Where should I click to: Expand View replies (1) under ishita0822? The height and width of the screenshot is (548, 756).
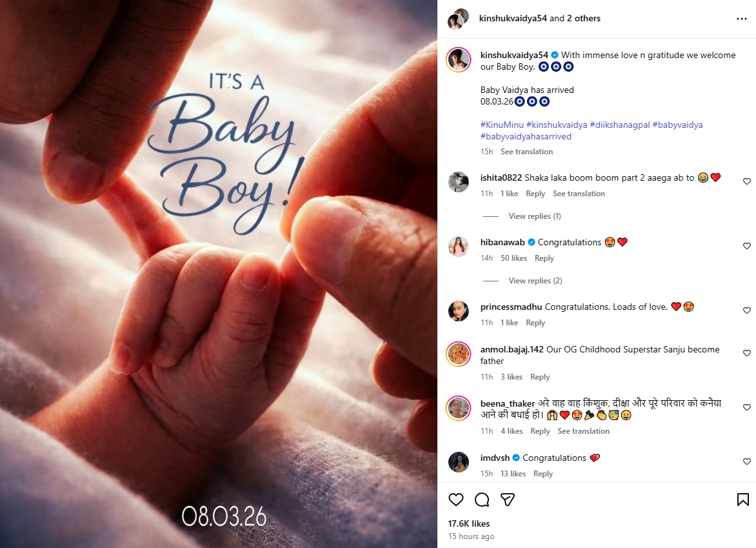click(x=535, y=216)
